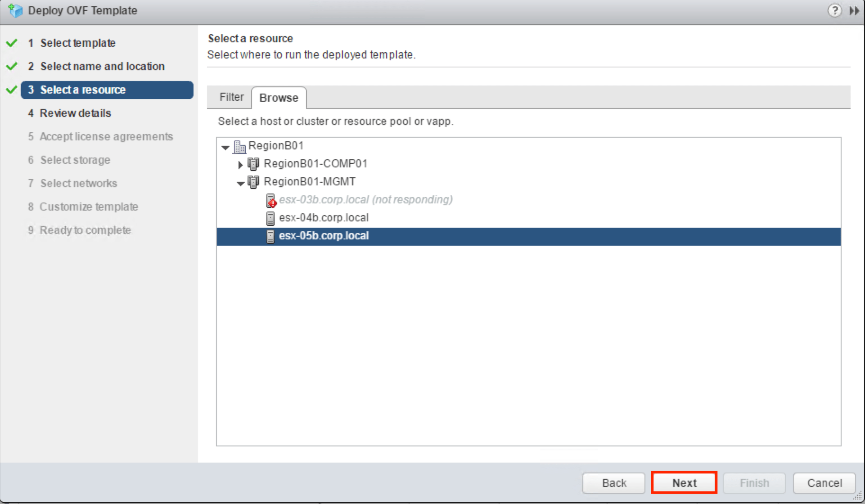Click the RegionB01 datacenter icon

pos(239,146)
